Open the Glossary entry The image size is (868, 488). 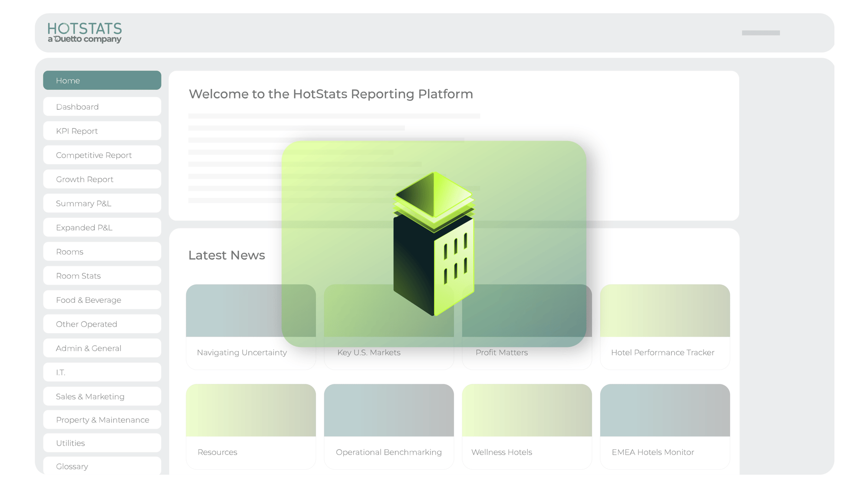(102, 466)
